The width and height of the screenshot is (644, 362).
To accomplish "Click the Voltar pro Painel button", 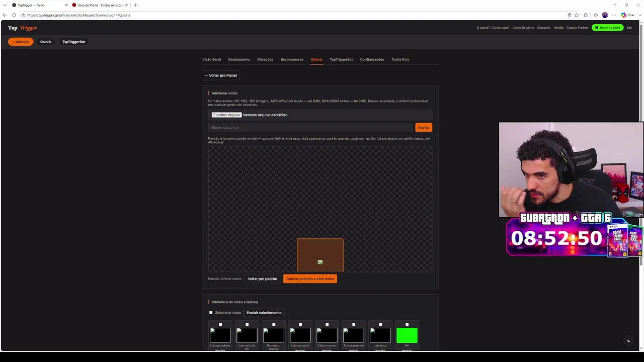I will click(221, 75).
